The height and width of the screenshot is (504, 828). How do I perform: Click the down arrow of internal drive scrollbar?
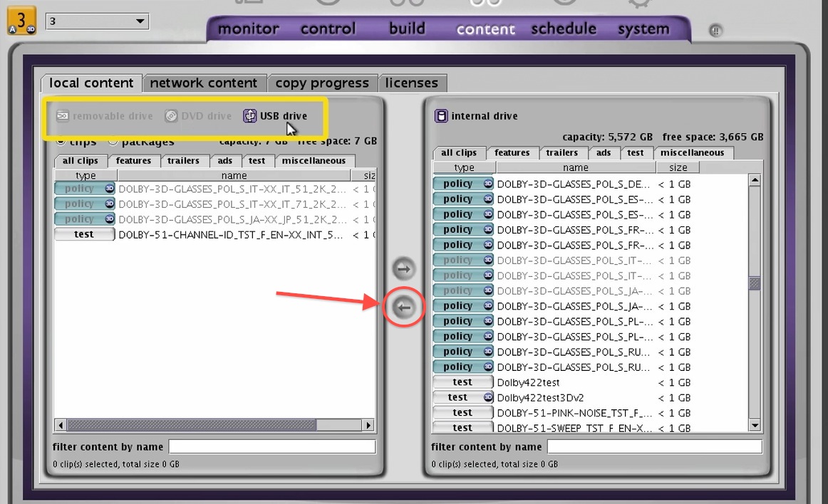click(755, 426)
